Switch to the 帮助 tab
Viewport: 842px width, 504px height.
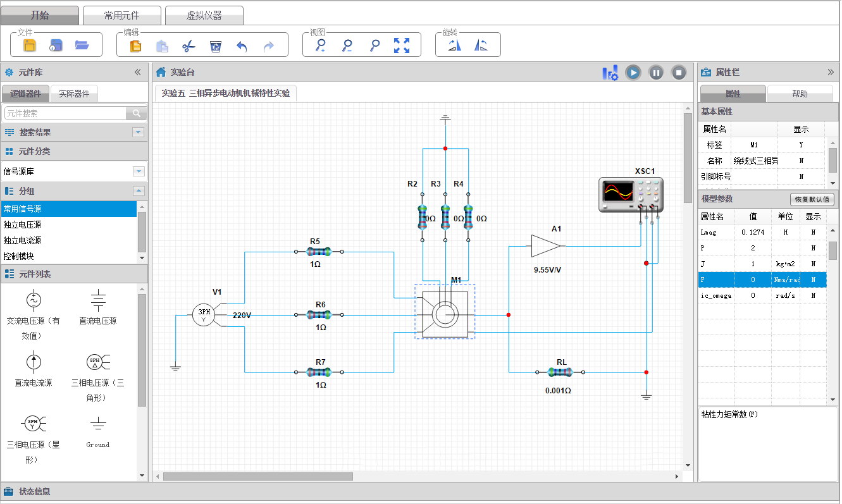pos(800,94)
